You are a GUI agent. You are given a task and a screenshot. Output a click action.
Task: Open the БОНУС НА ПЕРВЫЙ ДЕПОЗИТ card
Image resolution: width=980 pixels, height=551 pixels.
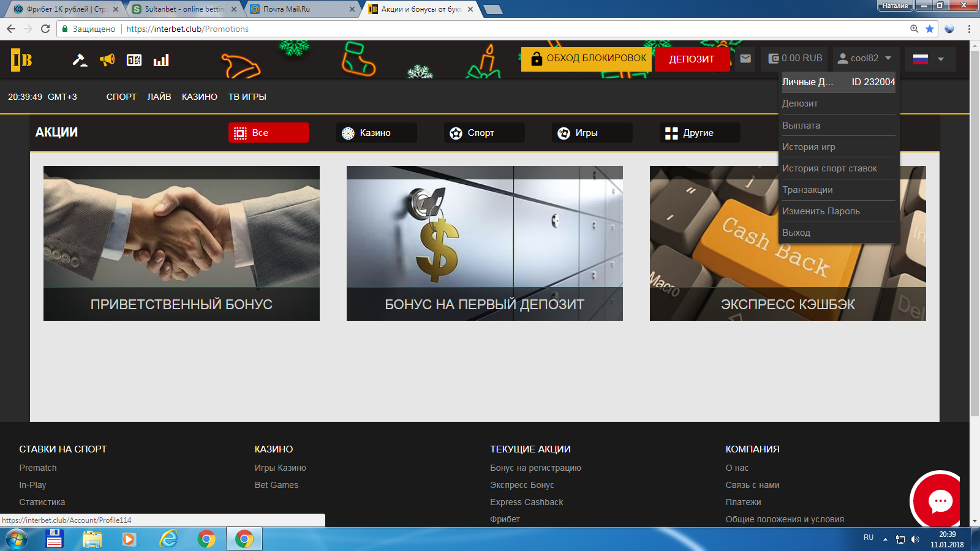484,243
